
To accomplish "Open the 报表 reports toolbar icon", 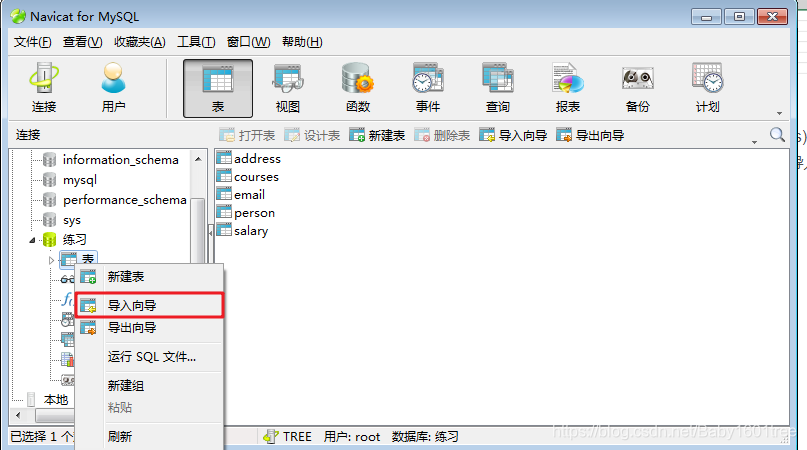I will pyautogui.click(x=568, y=88).
